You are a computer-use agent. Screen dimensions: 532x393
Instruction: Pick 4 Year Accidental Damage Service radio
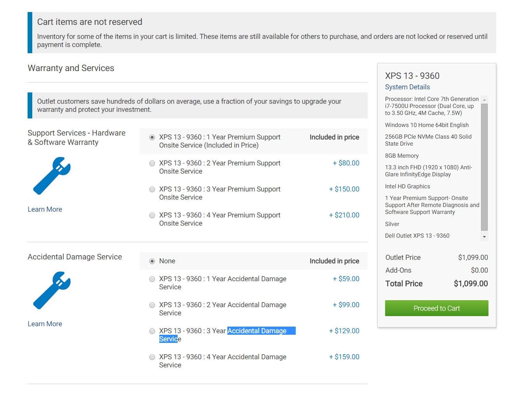tap(152, 357)
